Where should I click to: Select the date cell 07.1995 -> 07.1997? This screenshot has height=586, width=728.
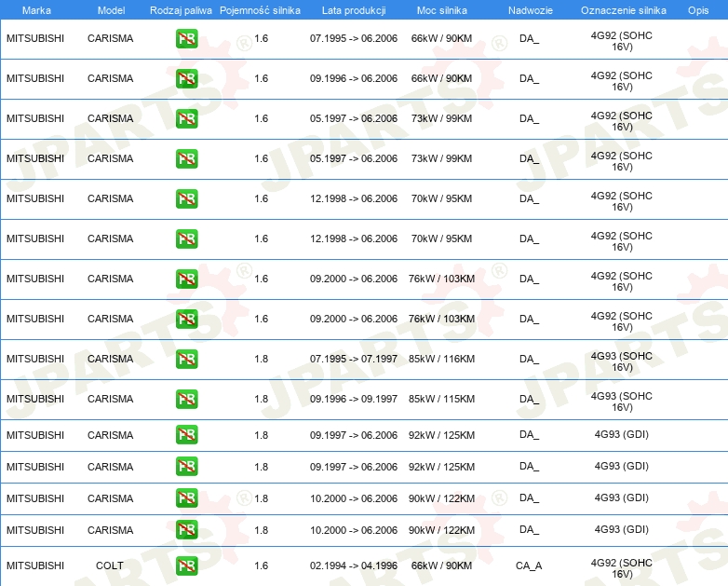(354, 359)
